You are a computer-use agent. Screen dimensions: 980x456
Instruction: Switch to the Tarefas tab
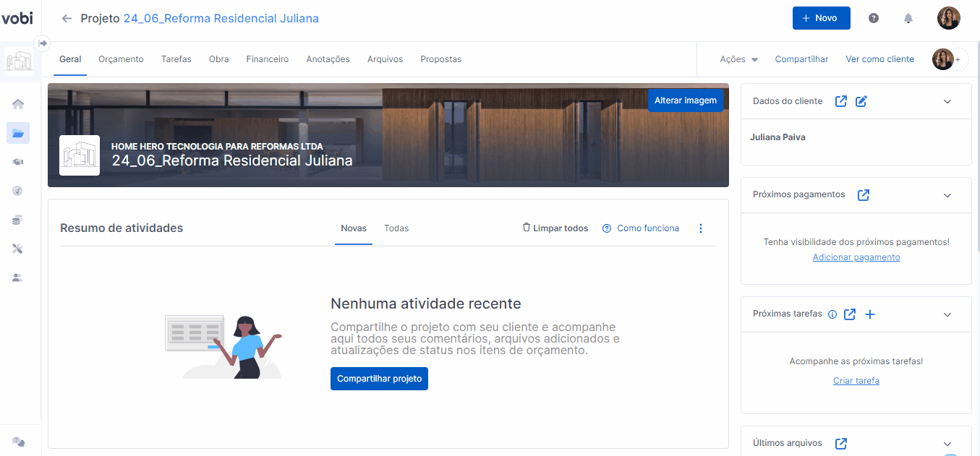coord(176,59)
